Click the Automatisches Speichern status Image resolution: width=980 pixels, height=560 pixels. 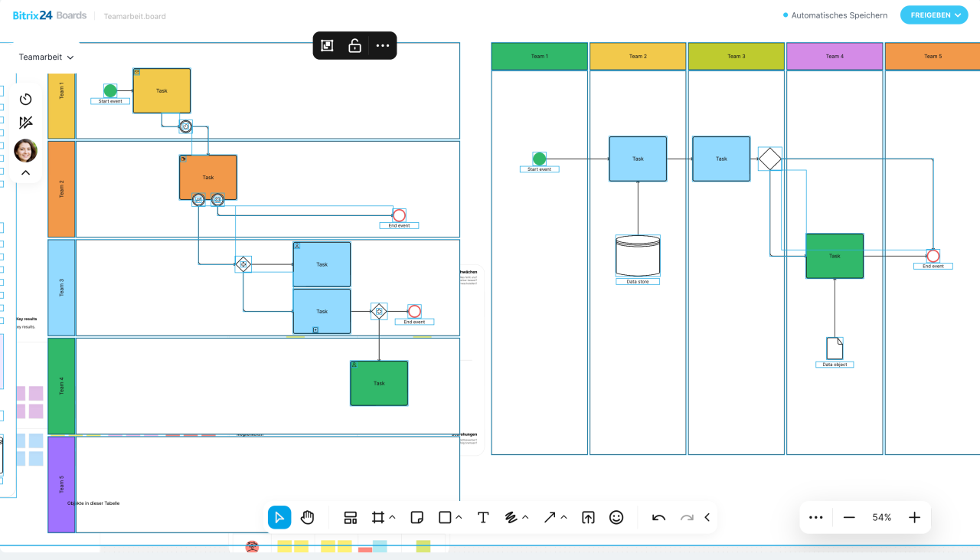835,15
